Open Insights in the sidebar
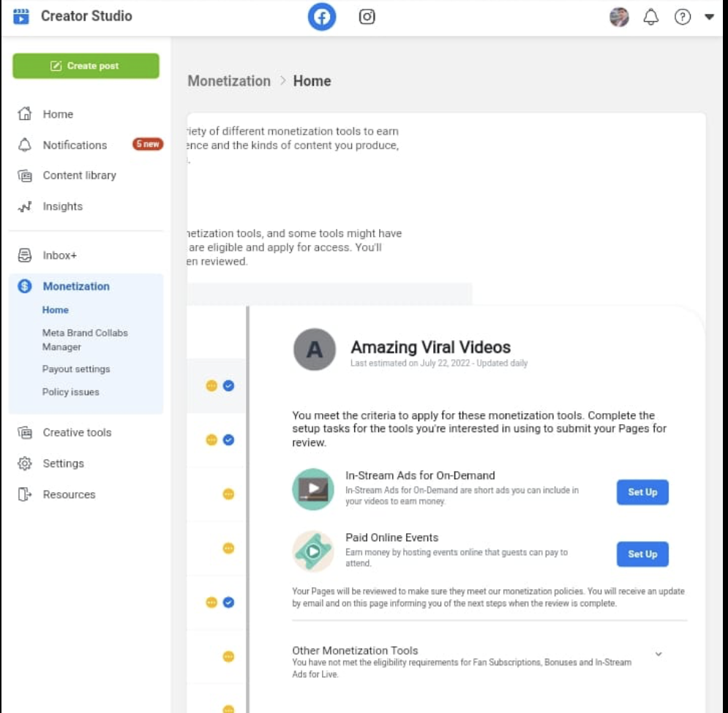This screenshot has width=728, height=713. [63, 206]
